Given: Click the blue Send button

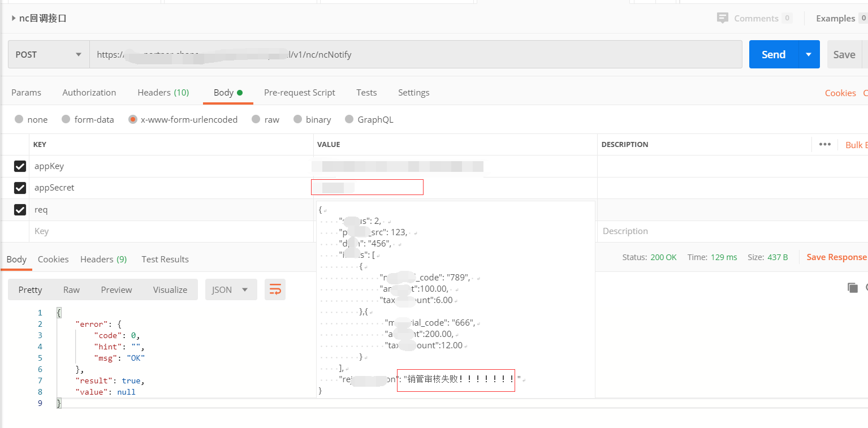Looking at the screenshot, I should [x=774, y=54].
